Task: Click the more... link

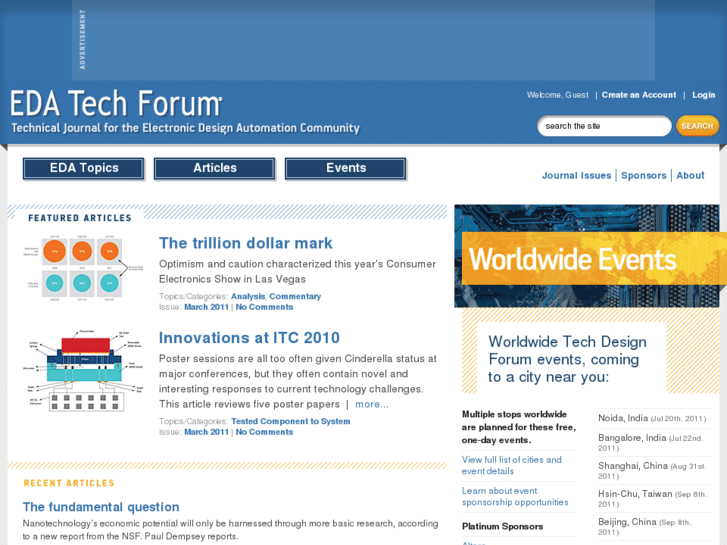Action: (372, 404)
